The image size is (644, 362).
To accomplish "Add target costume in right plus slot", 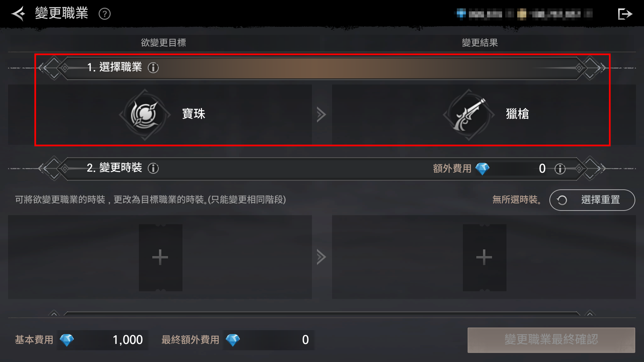I will point(484,257).
